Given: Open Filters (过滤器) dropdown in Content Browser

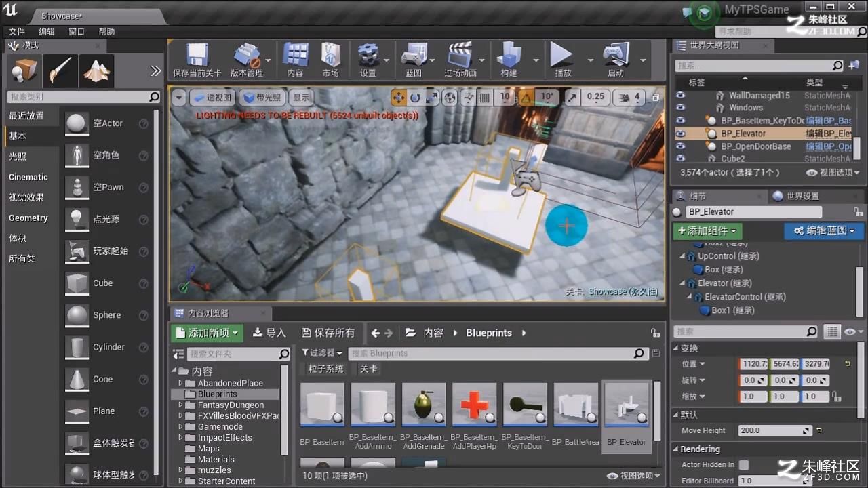Looking at the screenshot, I should [322, 353].
